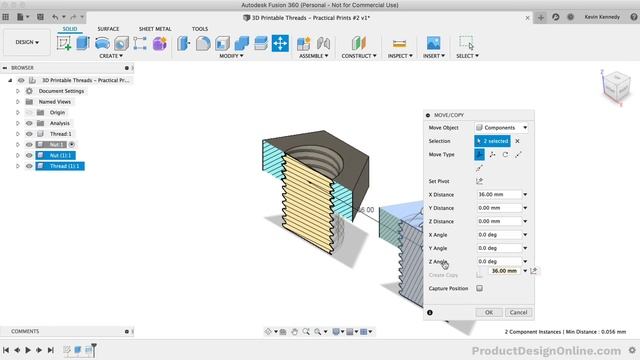The height and width of the screenshot is (360, 640).
Task: Jump to the timeline start
Action: pos(6,350)
